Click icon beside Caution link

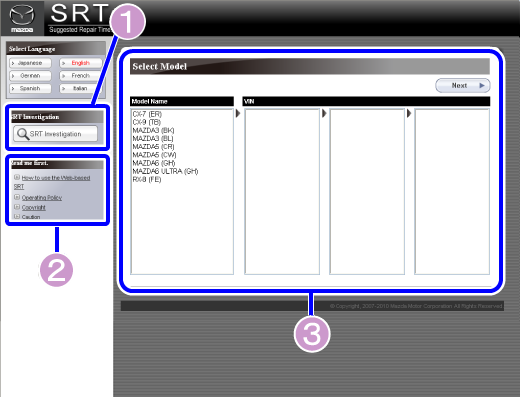[17, 217]
